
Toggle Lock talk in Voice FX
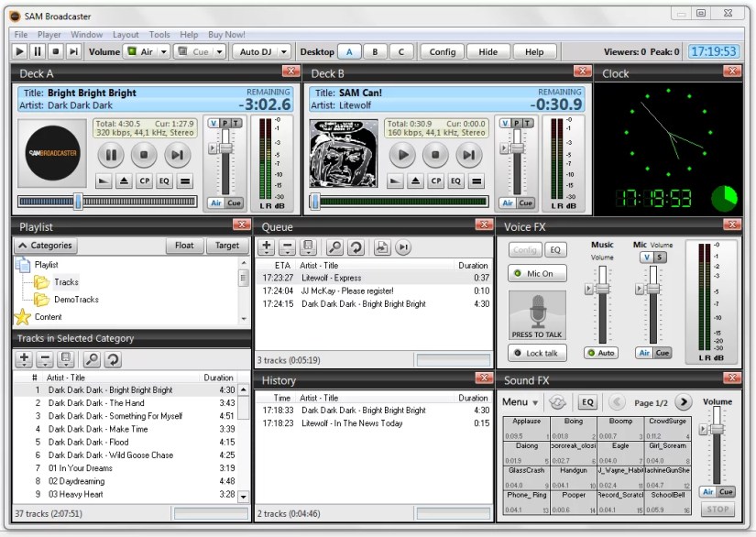click(536, 353)
